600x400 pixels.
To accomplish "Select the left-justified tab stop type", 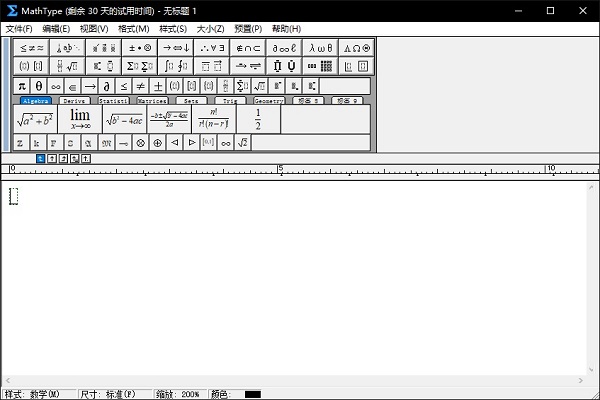I will (x=41, y=158).
